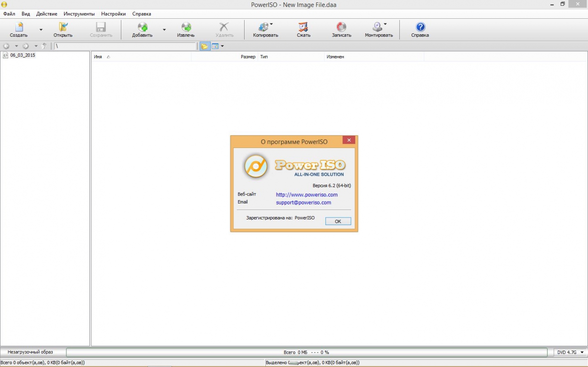Click the Зарегистрирована на: PowerISO text
This screenshot has height=367, width=588.
click(x=280, y=218)
